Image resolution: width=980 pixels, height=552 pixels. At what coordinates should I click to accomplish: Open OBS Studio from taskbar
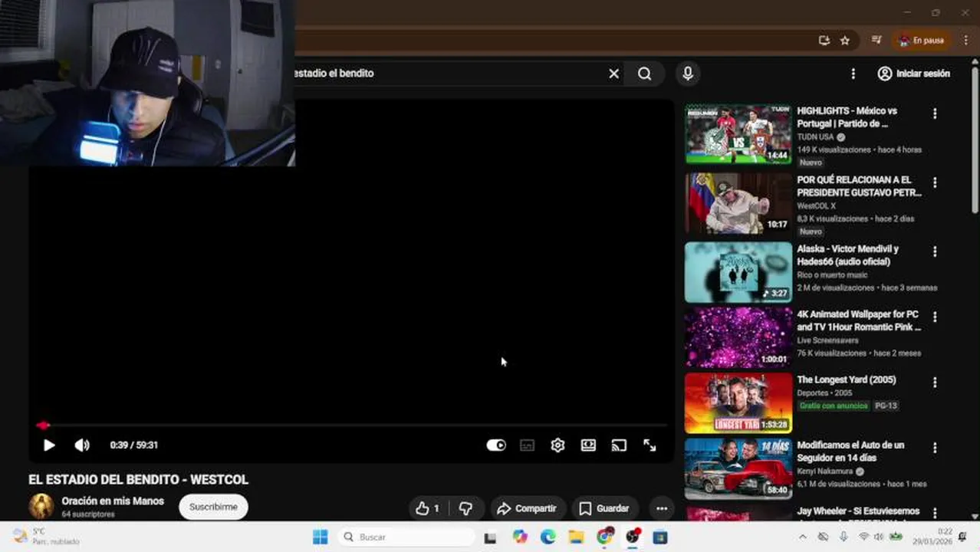tap(632, 537)
